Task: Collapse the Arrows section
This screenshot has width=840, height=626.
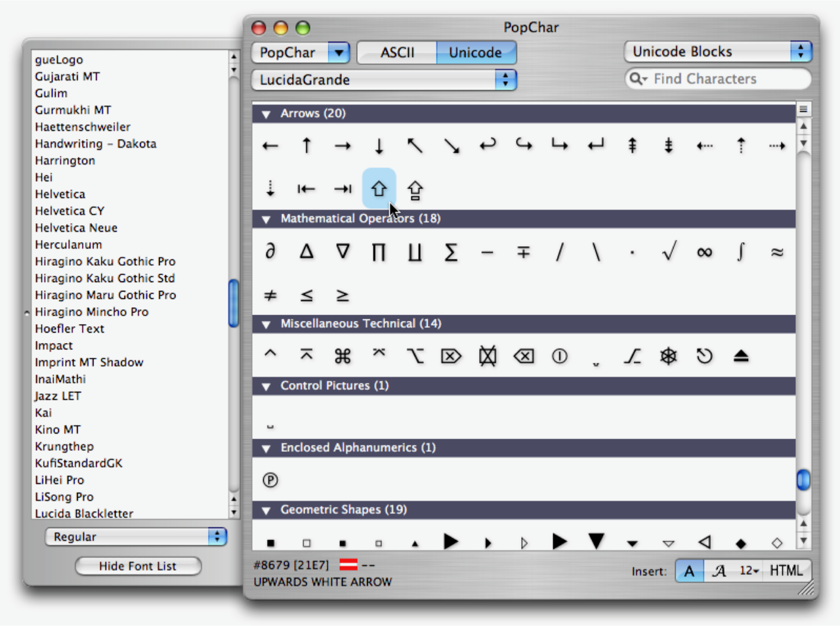Action: click(x=266, y=114)
